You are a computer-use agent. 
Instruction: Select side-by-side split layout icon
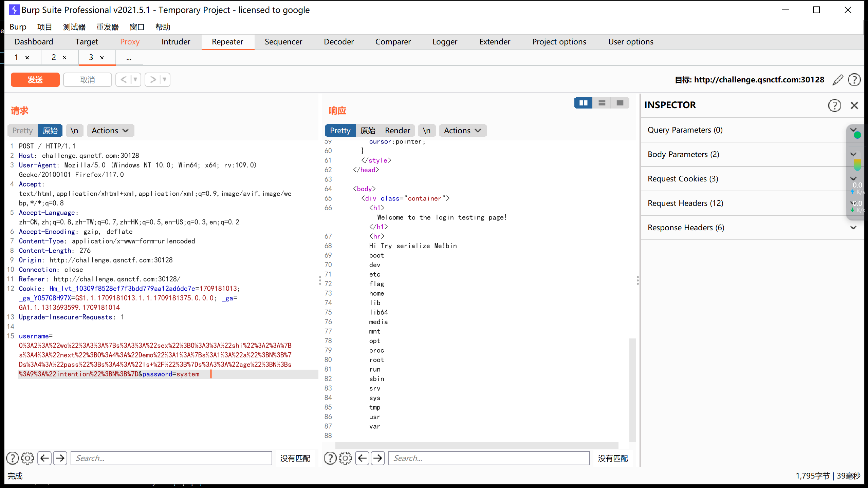pyautogui.click(x=583, y=103)
